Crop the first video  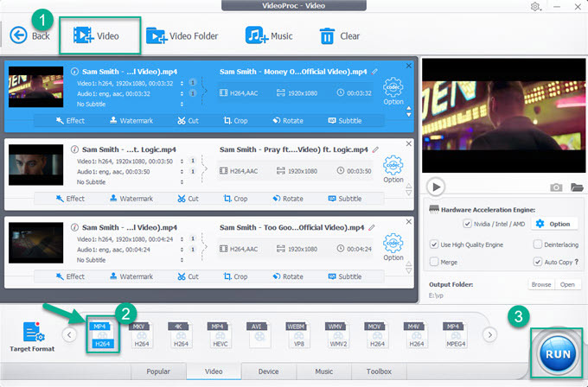[x=235, y=121]
